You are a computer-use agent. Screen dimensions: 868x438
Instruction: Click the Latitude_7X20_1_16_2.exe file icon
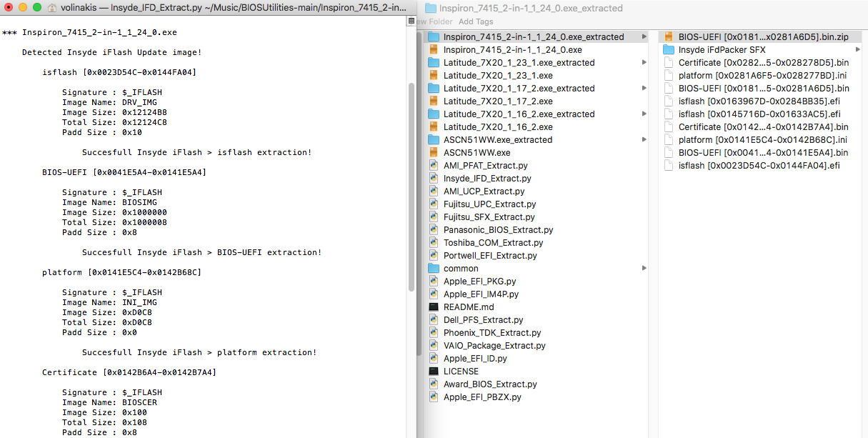click(x=434, y=127)
